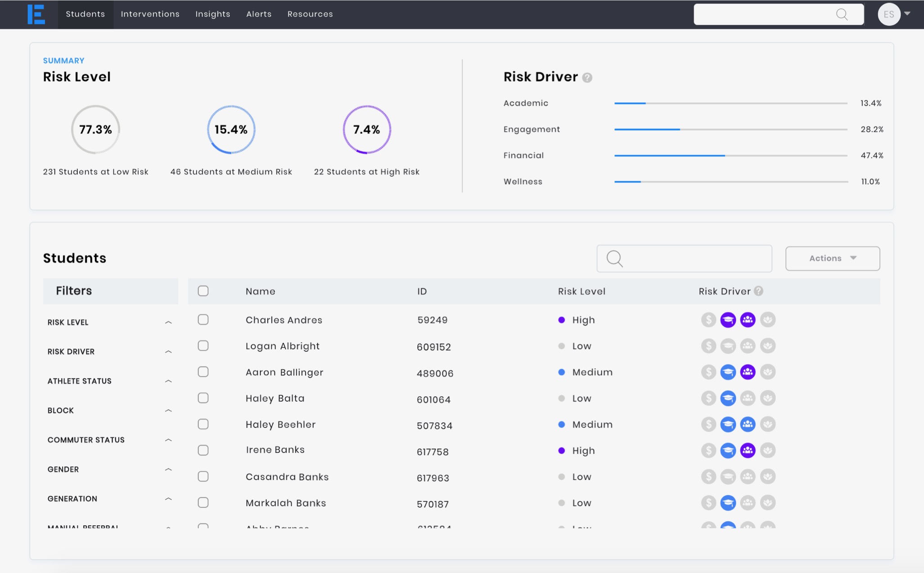The image size is (924, 573).
Task: Click Charles Andres' purple academic cap icon
Action: click(x=728, y=320)
